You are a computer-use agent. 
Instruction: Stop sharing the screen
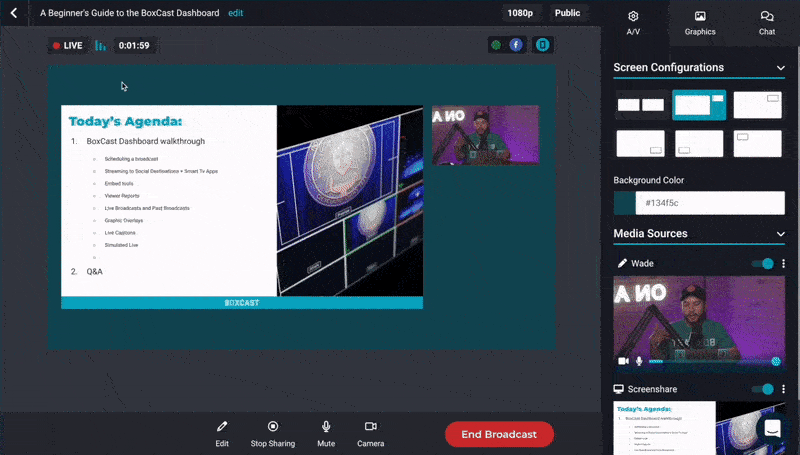tap(273, 433)
